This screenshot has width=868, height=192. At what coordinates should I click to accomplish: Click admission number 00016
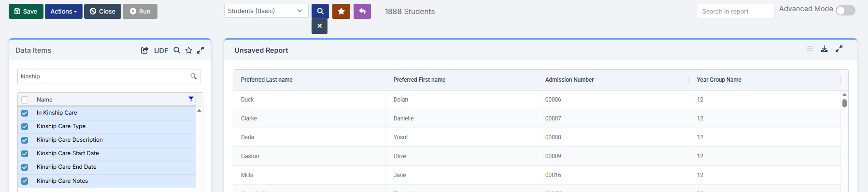click(x=553, y=175)
